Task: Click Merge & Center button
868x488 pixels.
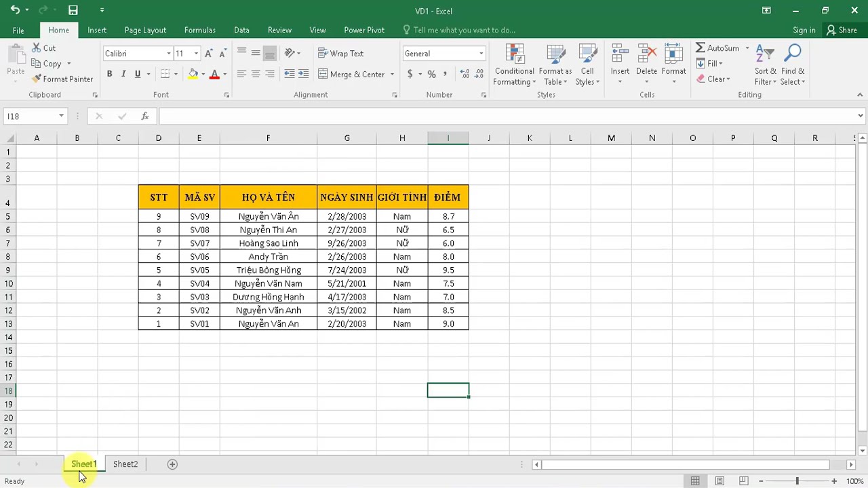Action: click(x=352, y=75)
